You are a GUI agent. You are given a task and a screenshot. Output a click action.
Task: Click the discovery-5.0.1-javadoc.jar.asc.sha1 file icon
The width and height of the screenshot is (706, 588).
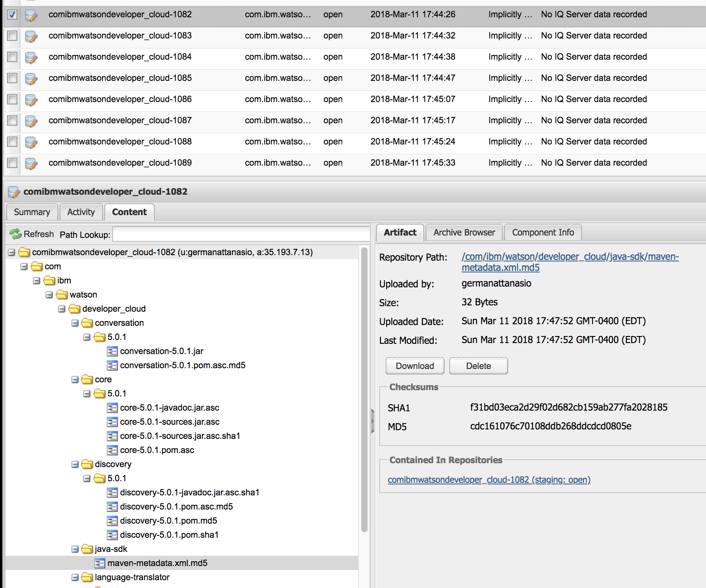[x=112, y=493]
